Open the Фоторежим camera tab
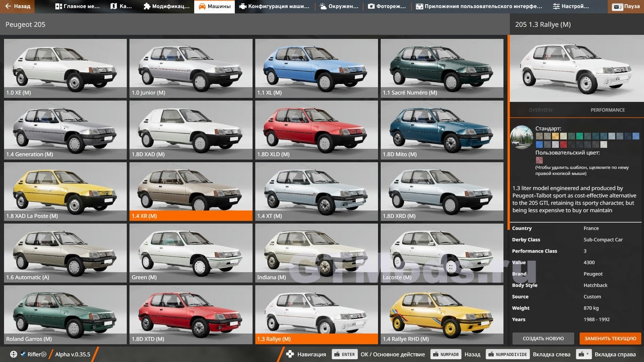Viewport: 644px width, 362px height. [x=387, y=7]
